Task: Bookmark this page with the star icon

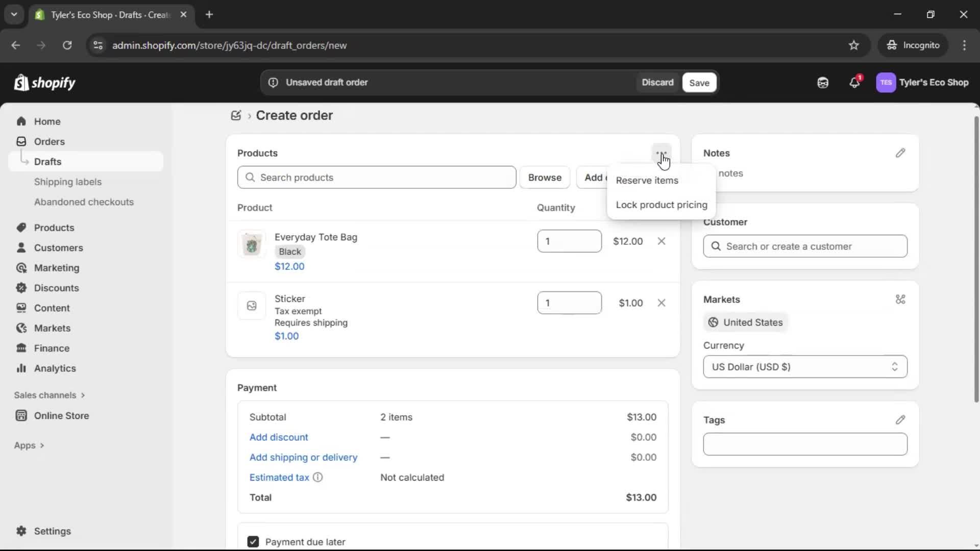Action: pyautogui.click(x=854, y=45)
